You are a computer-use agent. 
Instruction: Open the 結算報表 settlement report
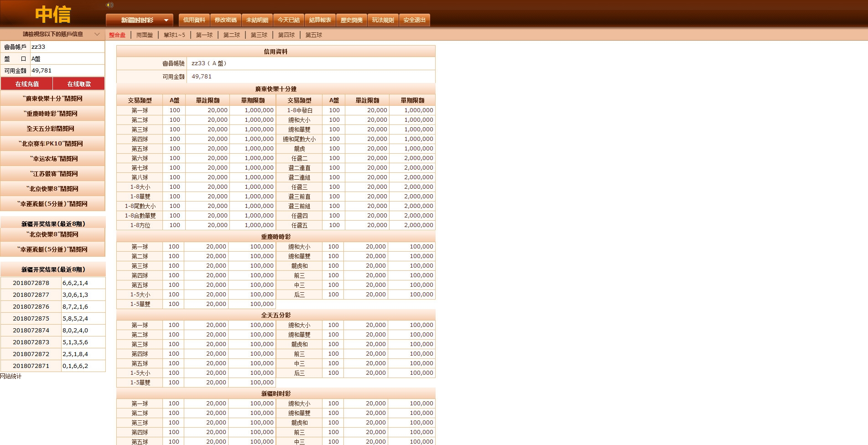[x=320, y=20]
